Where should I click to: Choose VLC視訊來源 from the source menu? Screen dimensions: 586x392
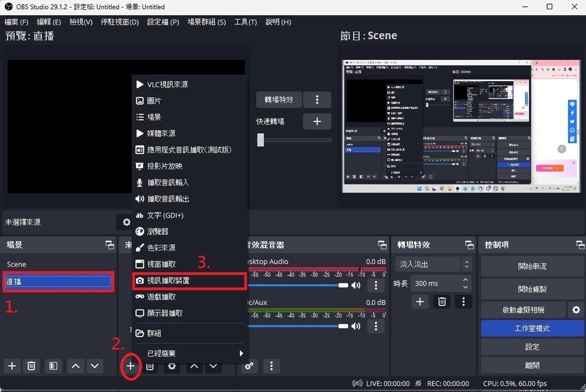[190, 84]
